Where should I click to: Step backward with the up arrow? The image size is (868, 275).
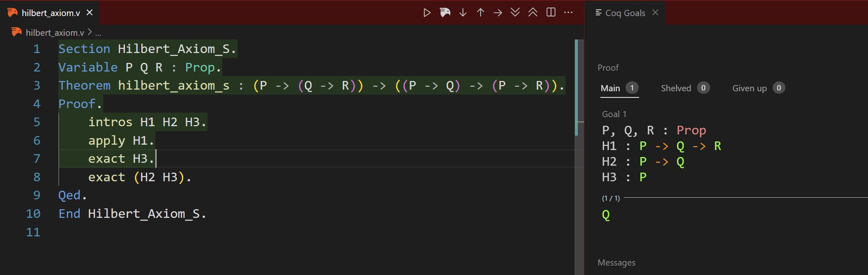click(x=480, y=13)
